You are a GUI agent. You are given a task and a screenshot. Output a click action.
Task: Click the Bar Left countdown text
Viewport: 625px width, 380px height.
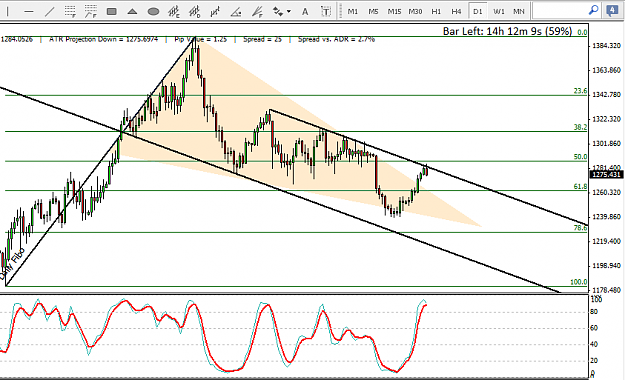507,31
